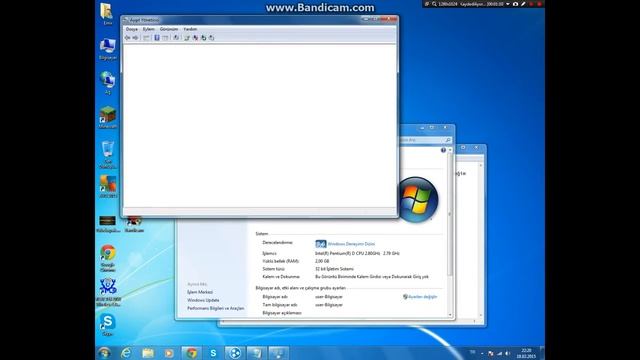Click the Bandicam camera screenshot icon

click(516, 4)
